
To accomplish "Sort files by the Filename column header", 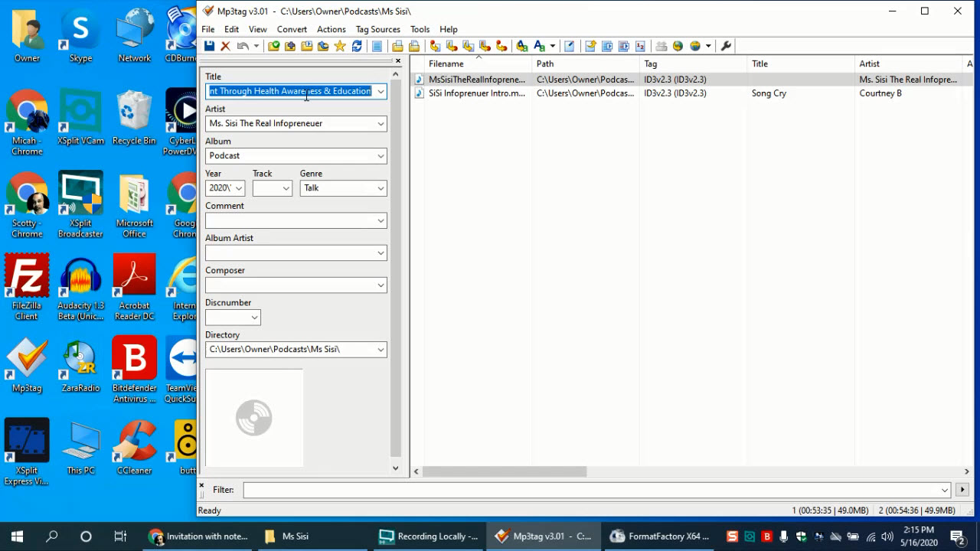I will [x=471, y=64].
